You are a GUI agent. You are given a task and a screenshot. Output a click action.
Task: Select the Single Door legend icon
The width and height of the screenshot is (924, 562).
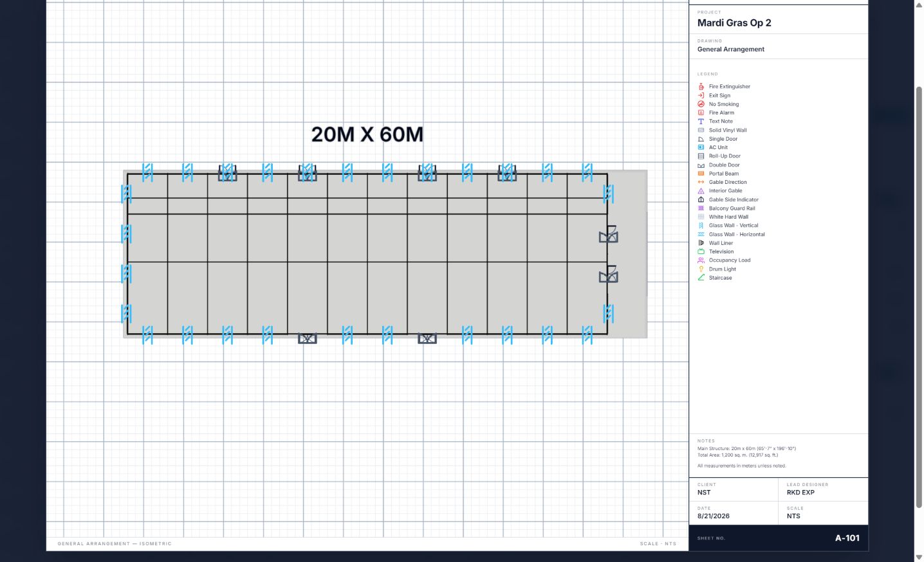point(701,138)
